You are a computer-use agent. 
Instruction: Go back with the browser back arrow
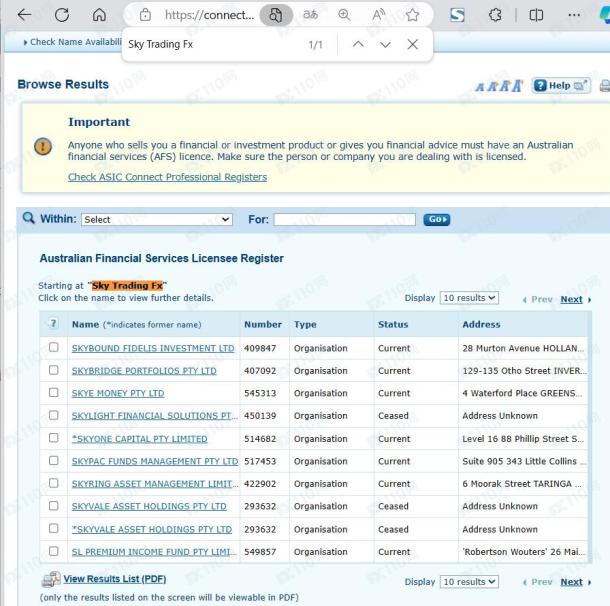tap(25, 15)
